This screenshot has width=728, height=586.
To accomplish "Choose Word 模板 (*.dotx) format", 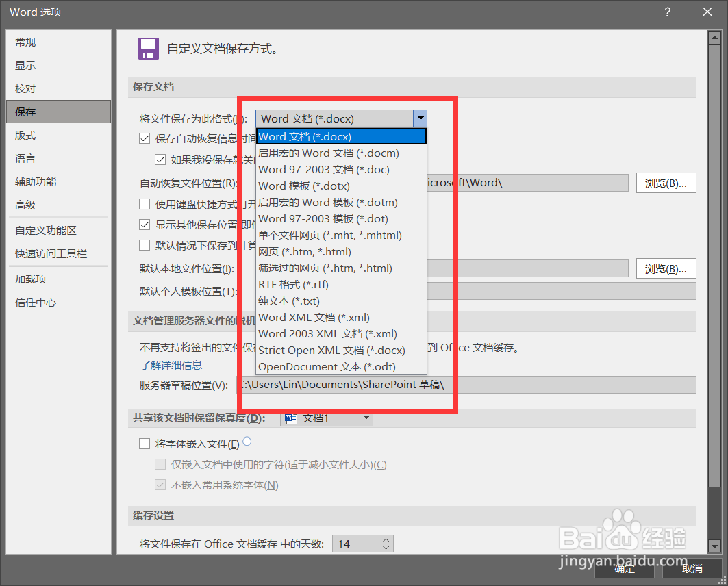I will (341, 186).
